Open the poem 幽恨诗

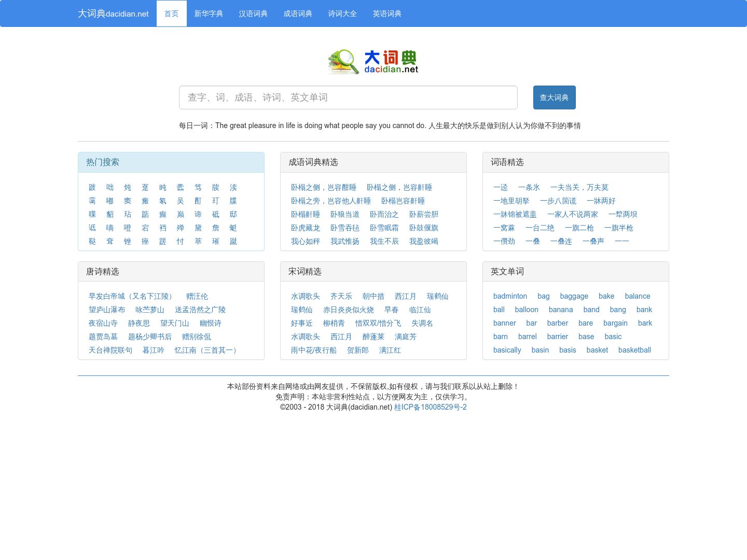click(x=211, y=323)
